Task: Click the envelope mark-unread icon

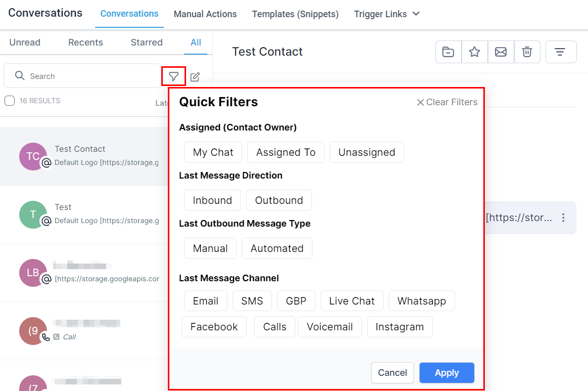Action: [x=501, y=52]
